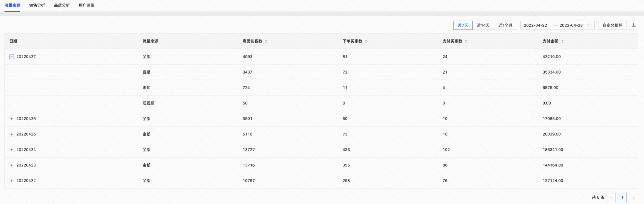Click payment amount 6876.00
Image resolution: width=644 pixels, height=204 pixels.
coord(550,88)
